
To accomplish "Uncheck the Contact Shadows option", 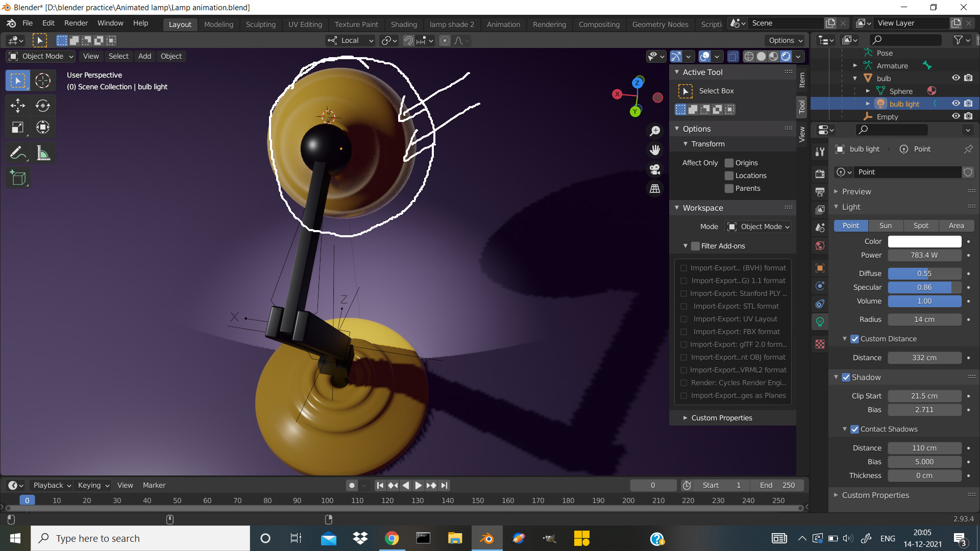I will click(854, 429).
